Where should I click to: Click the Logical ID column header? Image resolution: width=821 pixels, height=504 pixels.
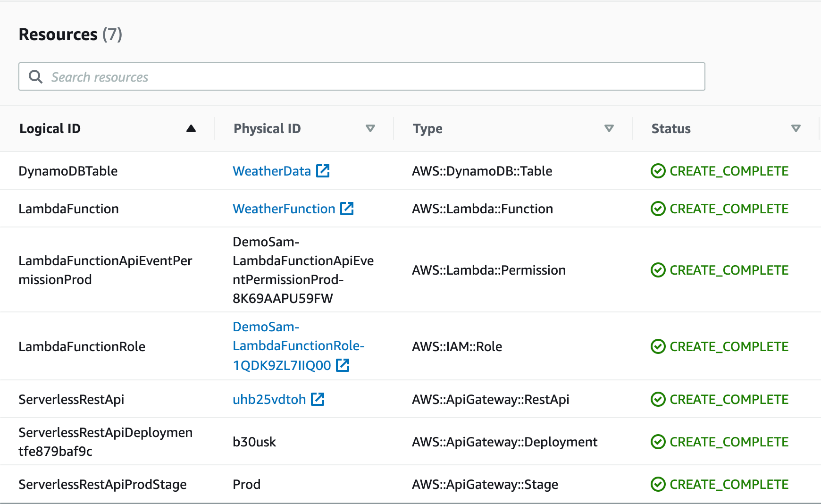coord(50,128)
